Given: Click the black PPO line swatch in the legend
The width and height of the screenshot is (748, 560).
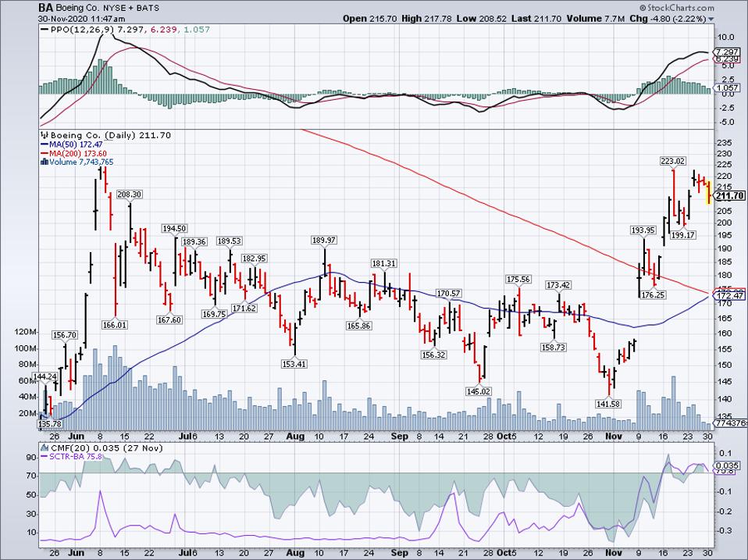Looking at the screenshot, I should [45, 30].
